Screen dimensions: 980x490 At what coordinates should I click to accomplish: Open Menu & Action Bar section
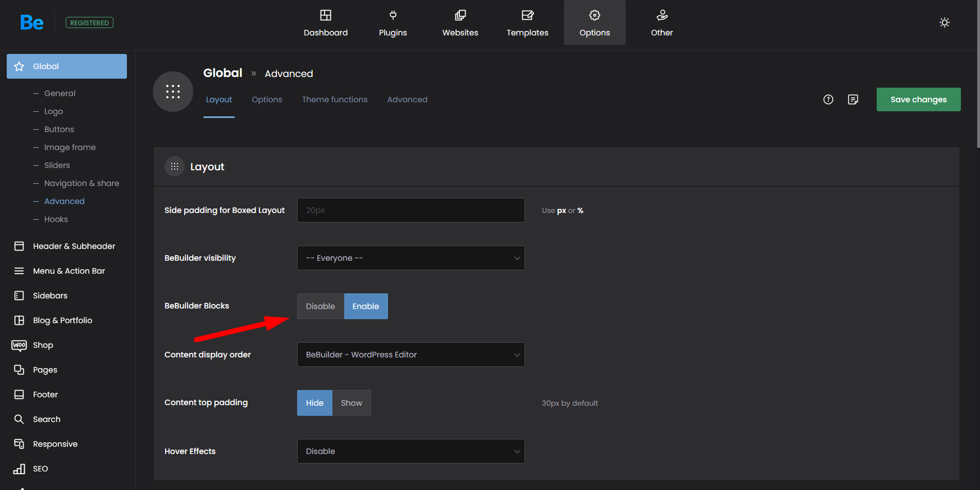click(x=69, y=271)
